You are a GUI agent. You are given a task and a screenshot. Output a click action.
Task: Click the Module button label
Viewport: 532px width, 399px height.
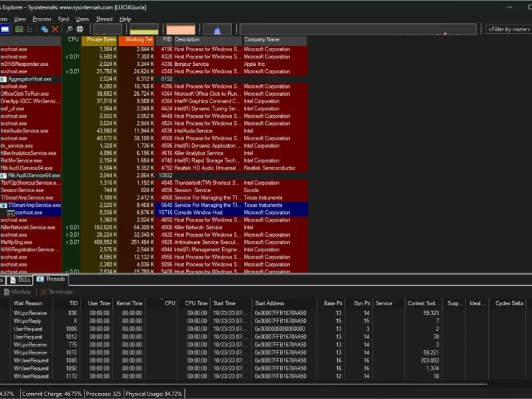21,292
